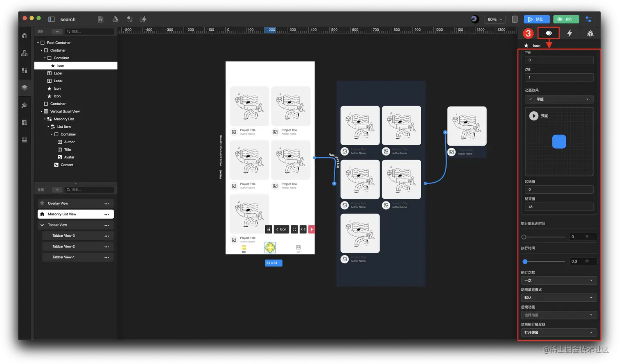This screenshot has height=364, width=619.
Task: Click the Z轴 input field
Action: tap(559, 77)
